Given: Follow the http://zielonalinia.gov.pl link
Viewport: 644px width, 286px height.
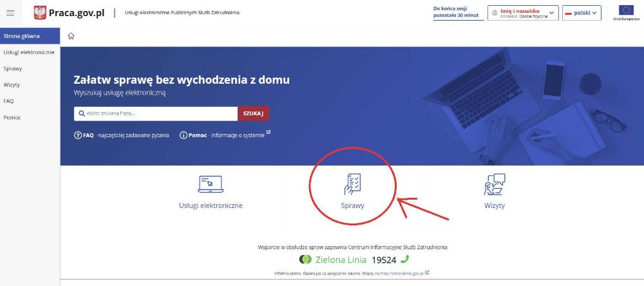Looking at the screenshot, I should coord(402,273).
